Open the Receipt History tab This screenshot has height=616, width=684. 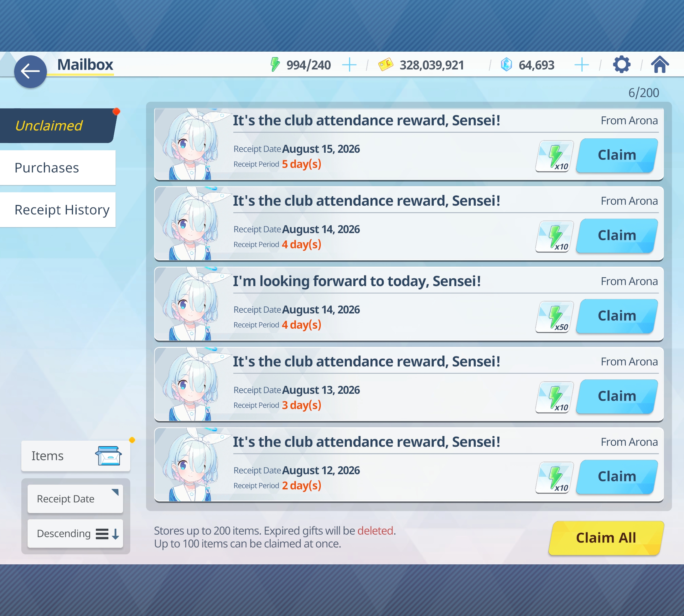(58, 209)
